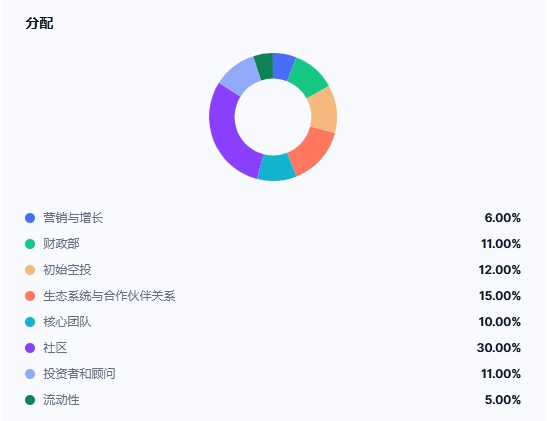Image resolution: width=548 pixels, height=421 pixels.
Task: Select the red ecosystem donut slice
Action: click(x=312, y=151)
